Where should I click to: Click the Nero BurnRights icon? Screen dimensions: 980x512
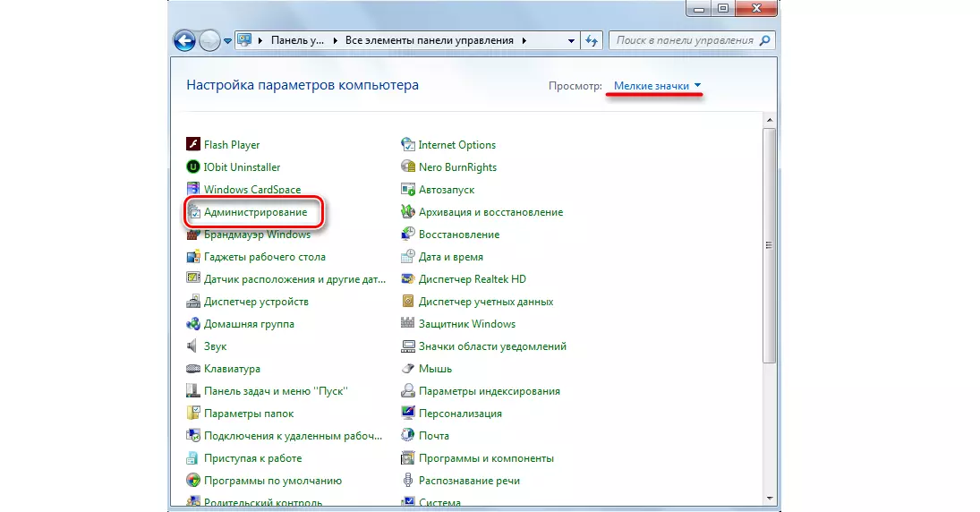[408, 167]
